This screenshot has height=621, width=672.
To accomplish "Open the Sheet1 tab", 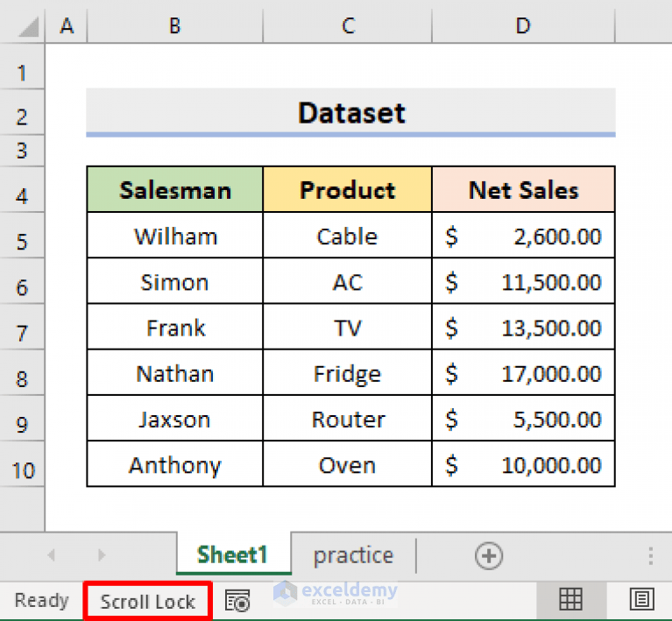I will point(233,555).
